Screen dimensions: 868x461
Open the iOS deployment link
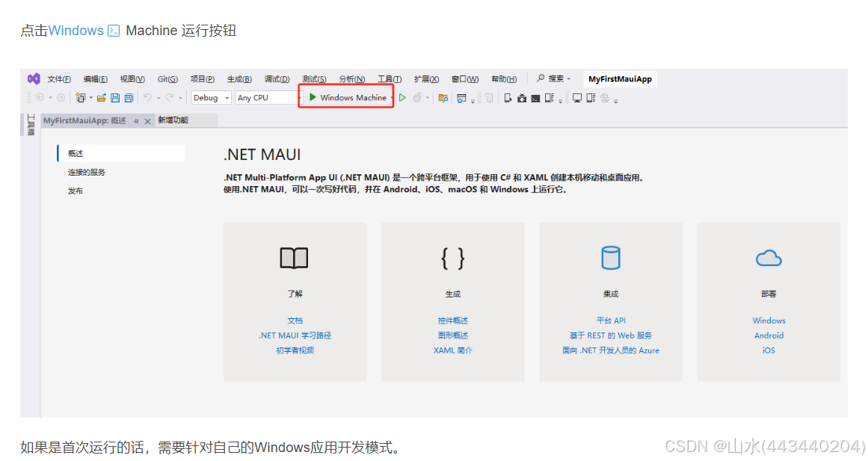769,350
